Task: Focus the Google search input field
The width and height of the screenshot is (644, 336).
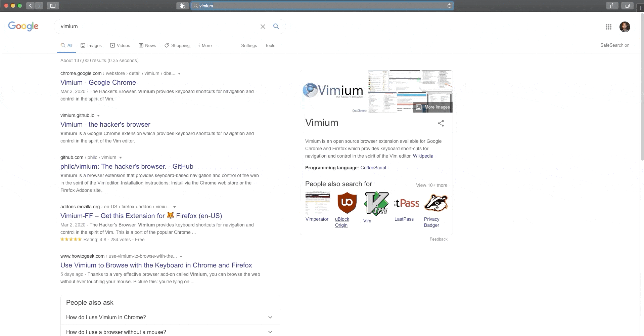Action: [x=158, y=27]
